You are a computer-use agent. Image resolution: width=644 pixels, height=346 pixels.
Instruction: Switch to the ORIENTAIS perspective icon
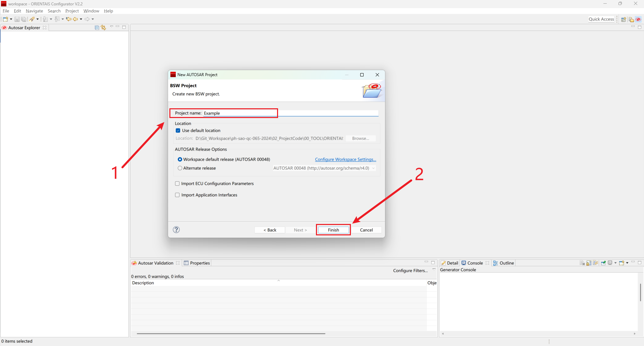tap(638, 19)
